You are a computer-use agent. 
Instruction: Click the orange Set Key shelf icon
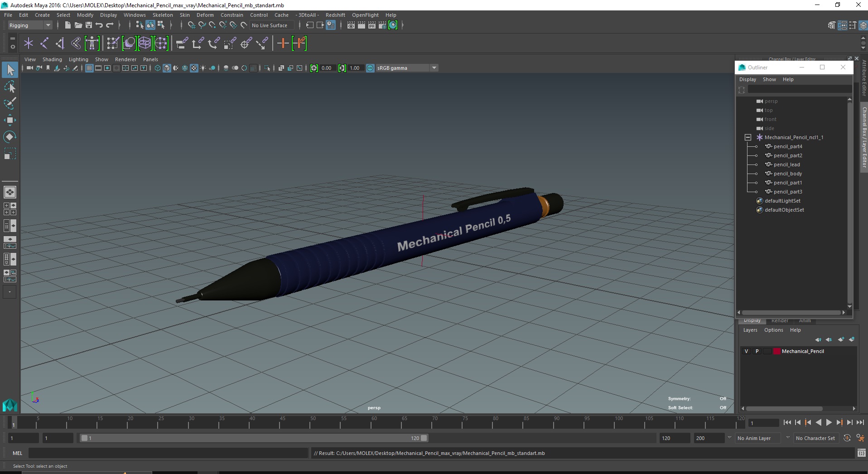click(x=283, y=44)
